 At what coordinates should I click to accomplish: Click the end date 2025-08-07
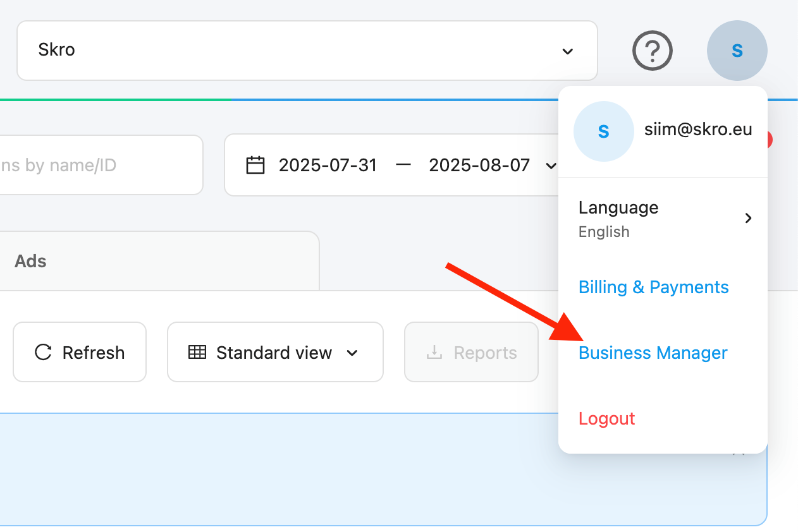coord(479,166)
